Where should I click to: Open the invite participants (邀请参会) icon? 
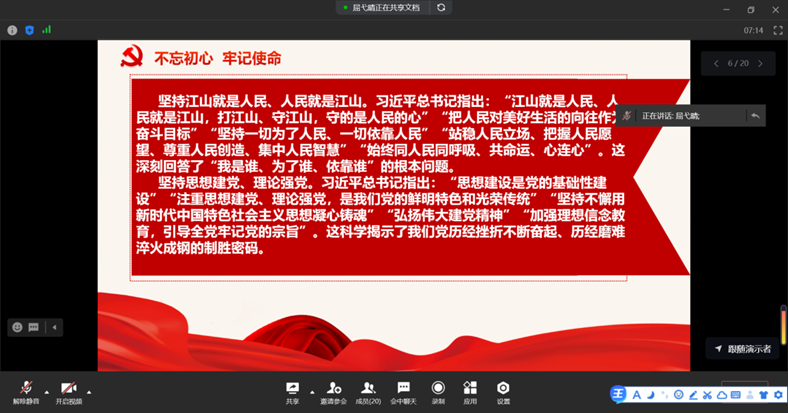(x=334, y=388)
